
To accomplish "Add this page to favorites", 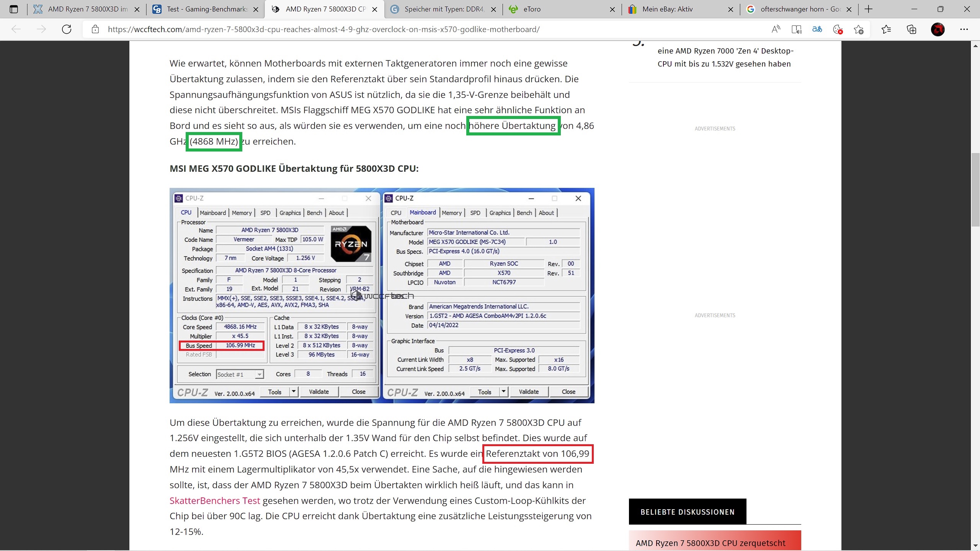I will click(x=858, y=29).
